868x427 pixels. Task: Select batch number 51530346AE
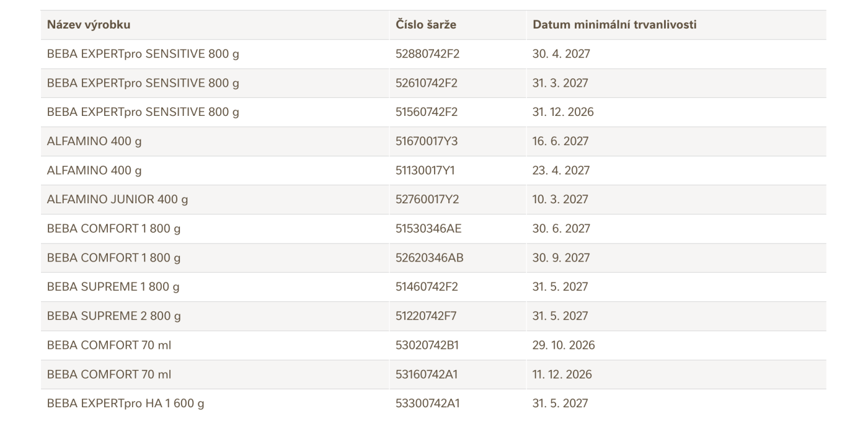(x=428, y=229)
